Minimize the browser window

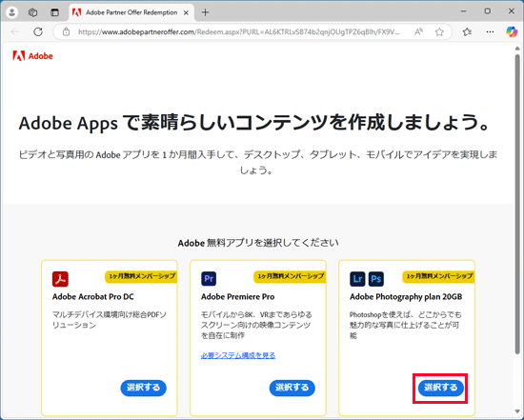point(464,11)
